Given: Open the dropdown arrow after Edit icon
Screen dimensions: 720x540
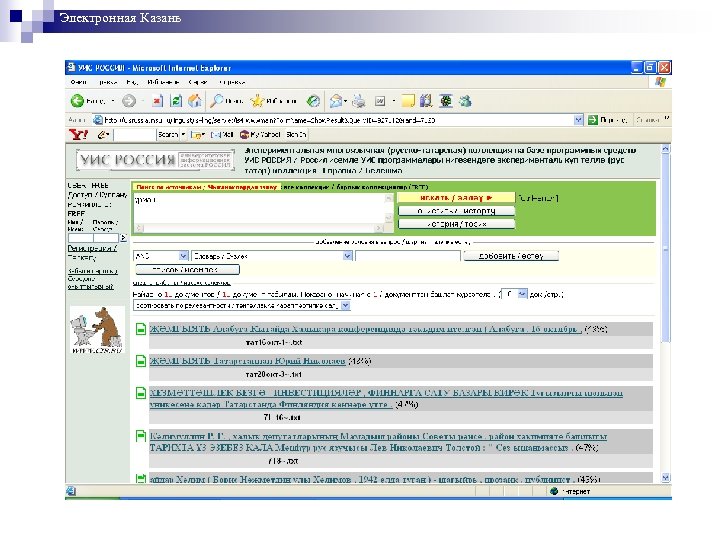Looking at the screenshot, I should [x=394, y=101].
